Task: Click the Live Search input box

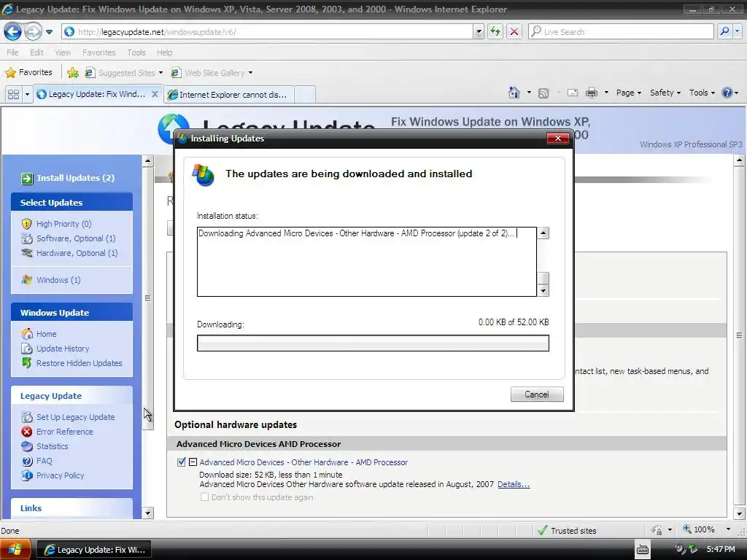Action: click(x=621, y=32)
